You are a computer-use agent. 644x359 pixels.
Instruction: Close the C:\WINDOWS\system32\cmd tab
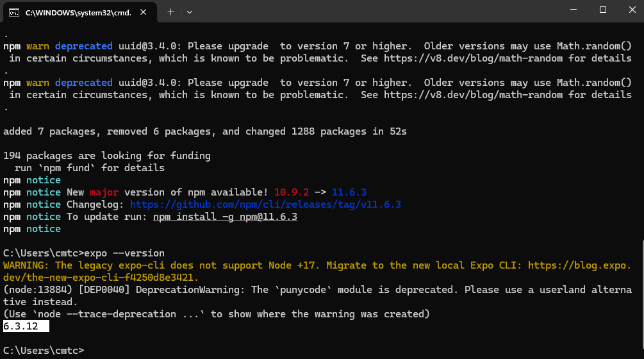pyautogui.click(x=144, y=12)
